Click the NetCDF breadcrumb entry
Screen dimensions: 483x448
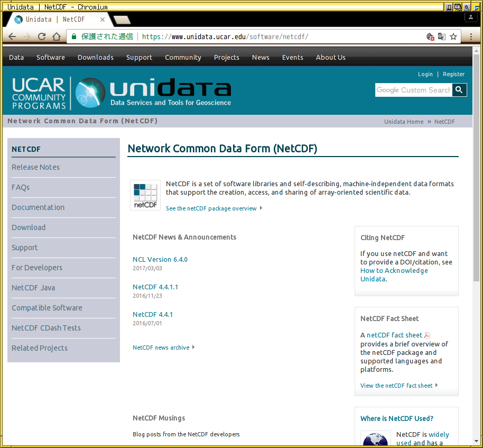coord(444,122)
